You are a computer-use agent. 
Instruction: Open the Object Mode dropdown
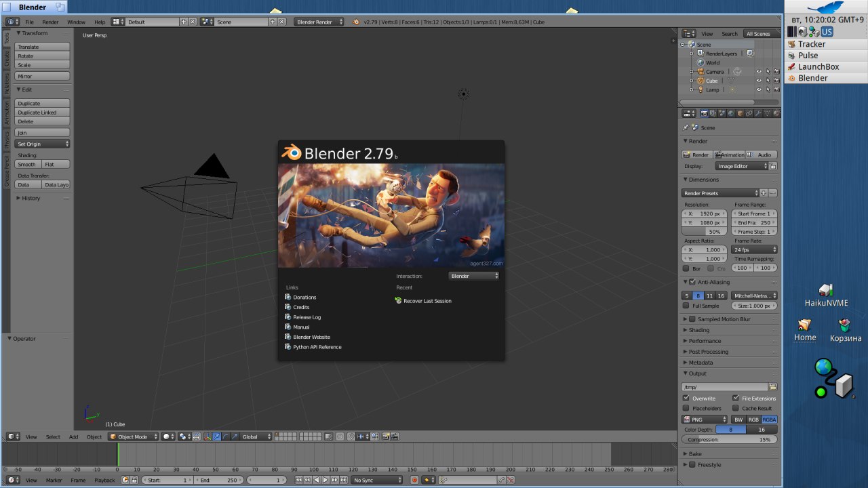tap(134, 436)
